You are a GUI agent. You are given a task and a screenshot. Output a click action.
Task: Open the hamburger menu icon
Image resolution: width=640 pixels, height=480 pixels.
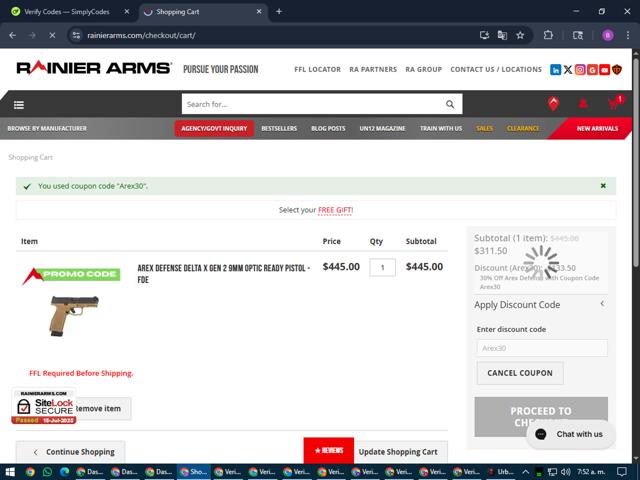[19, 105]
